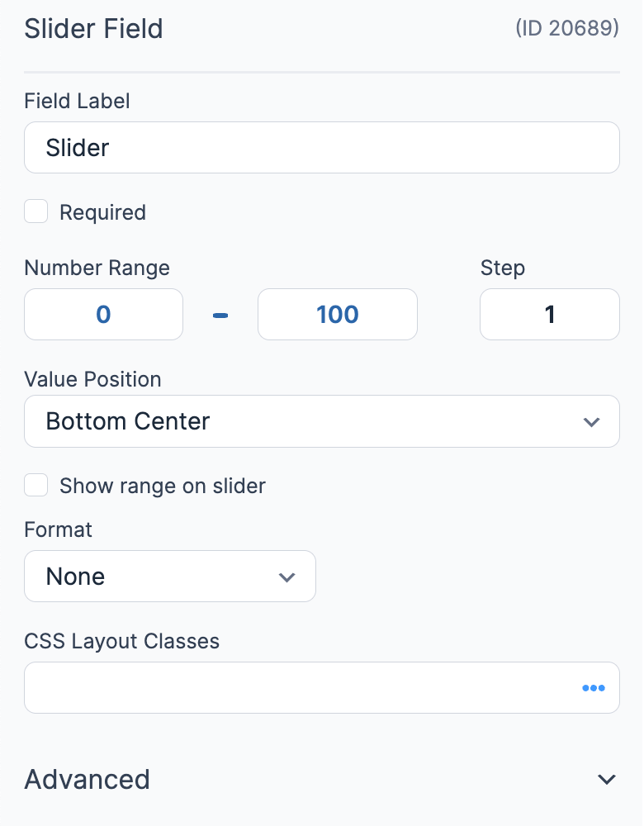Click the Field Label input containing Slider
Screen dimensions: 644x826
322,148
